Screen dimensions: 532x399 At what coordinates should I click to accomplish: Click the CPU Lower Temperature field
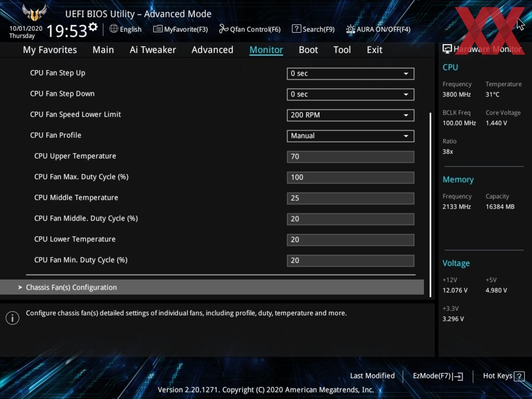pos(350,239)
